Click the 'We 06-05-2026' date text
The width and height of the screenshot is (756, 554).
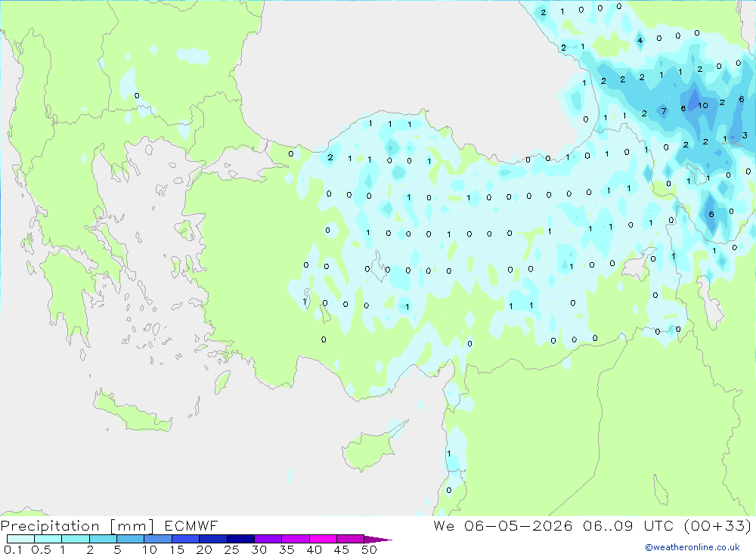coord(503,525)
